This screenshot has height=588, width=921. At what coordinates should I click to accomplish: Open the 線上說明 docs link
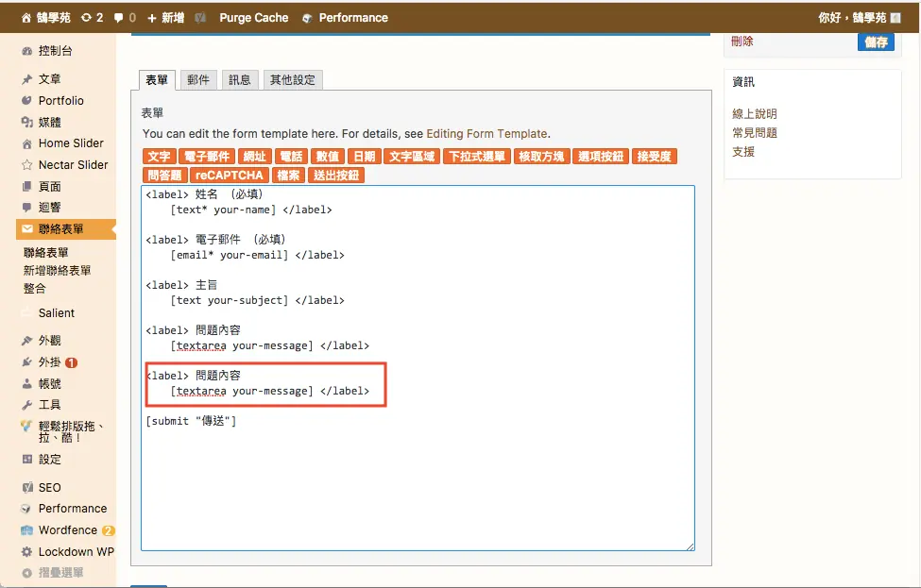(x=755, y=114)
